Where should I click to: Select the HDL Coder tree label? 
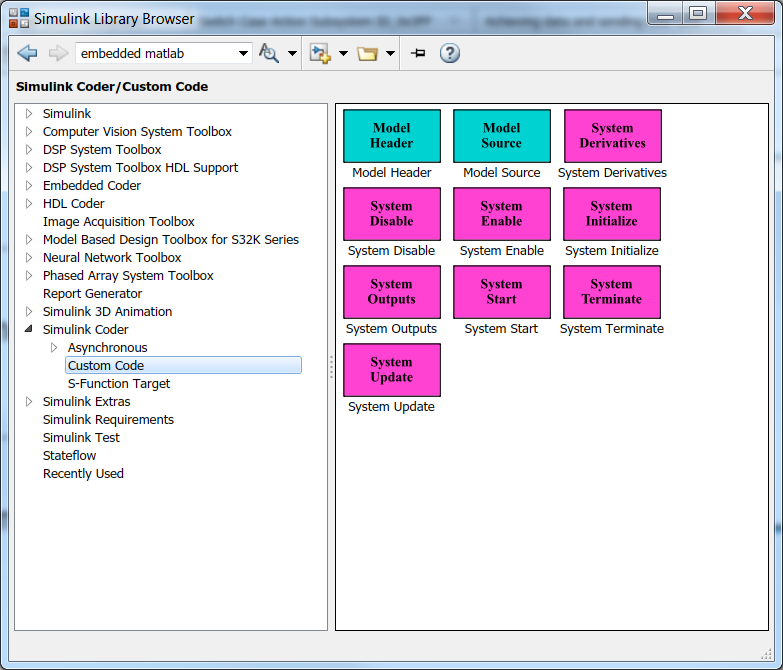click(x=73, y=203)
